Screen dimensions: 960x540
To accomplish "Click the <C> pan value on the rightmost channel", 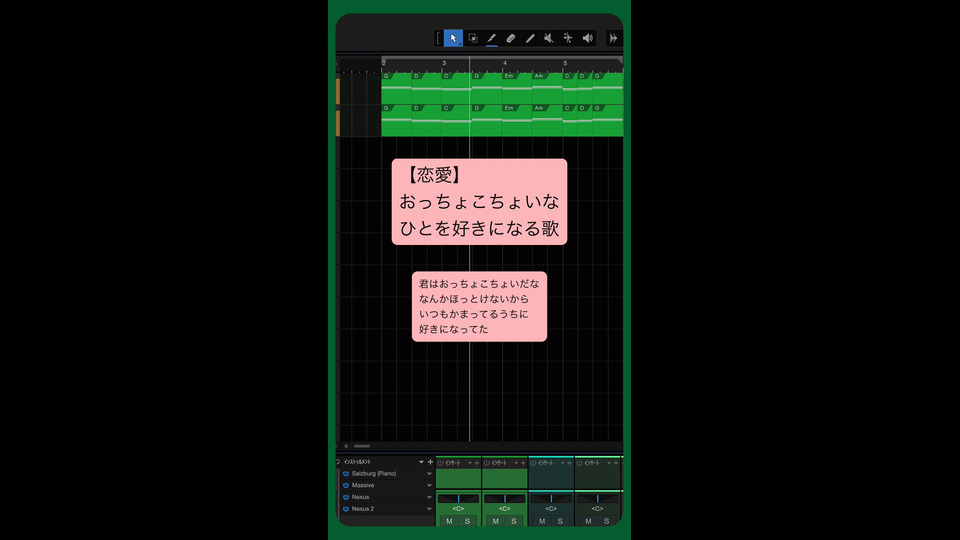I will point(598,509).
